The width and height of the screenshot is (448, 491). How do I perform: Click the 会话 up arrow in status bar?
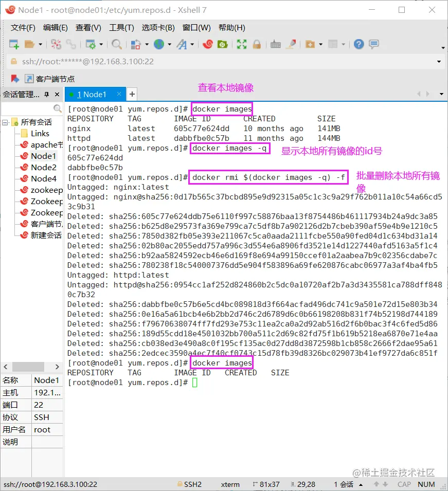(x=361, y=485)
